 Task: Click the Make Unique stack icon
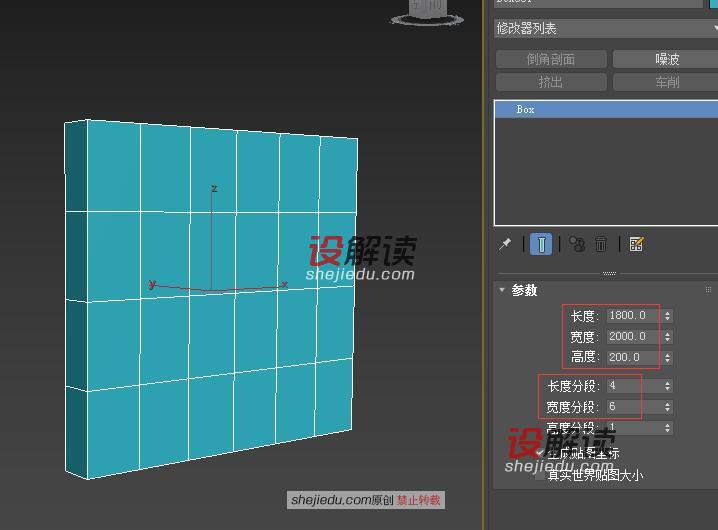point(577,244)
